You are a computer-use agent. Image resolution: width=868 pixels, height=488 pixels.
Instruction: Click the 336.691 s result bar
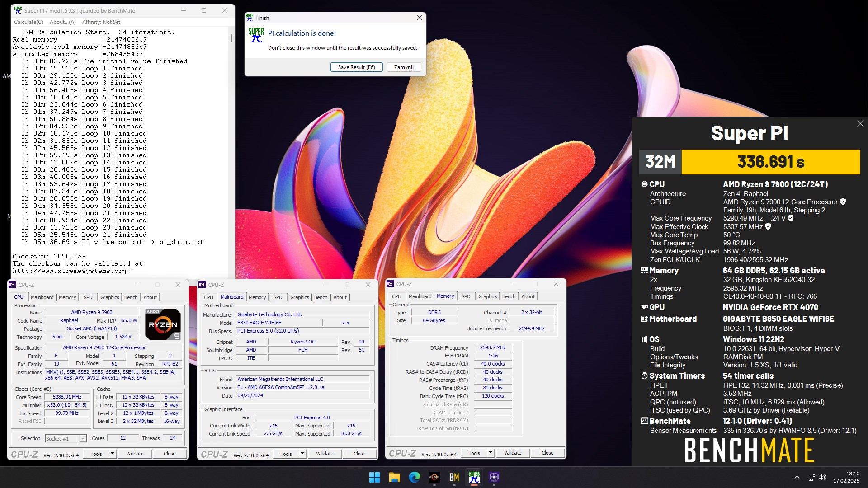pyautogui.click(x=771, y=162)
